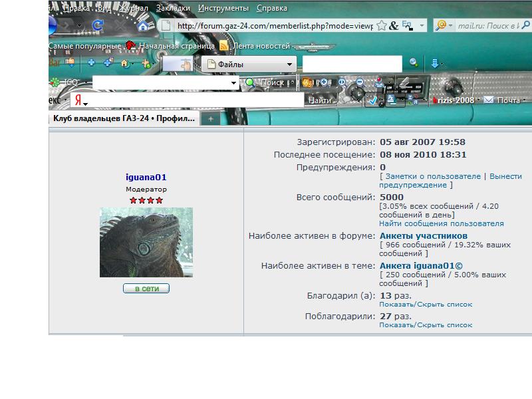This screenshot has width=532, height=399.
Task: Open Найти сообщения пользователя link
Action: point(442,223)
